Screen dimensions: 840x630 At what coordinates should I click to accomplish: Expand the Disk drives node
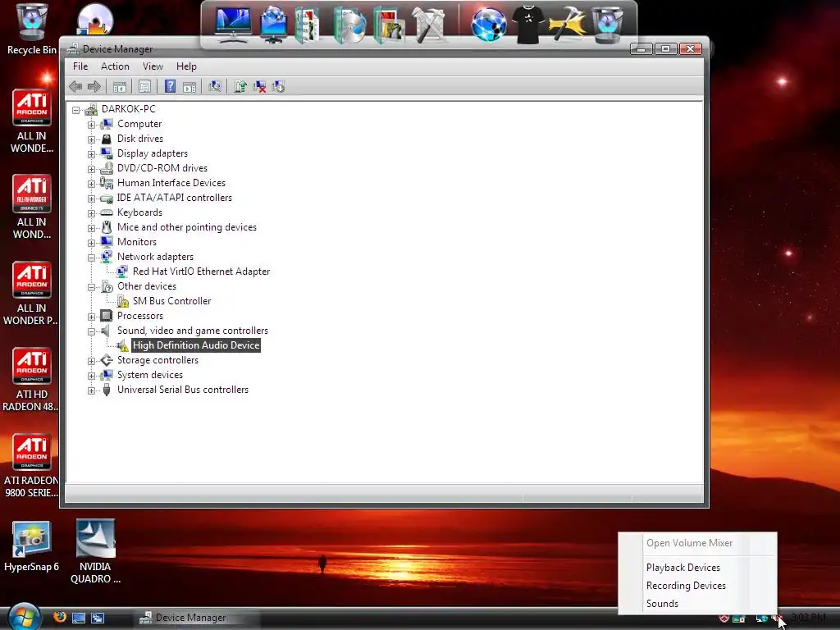(92, 139)
